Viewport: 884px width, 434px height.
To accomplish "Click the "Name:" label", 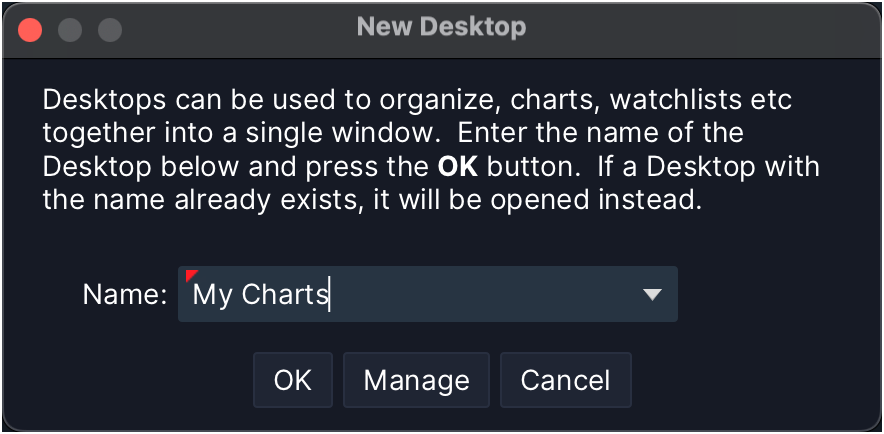I will 124,294.
